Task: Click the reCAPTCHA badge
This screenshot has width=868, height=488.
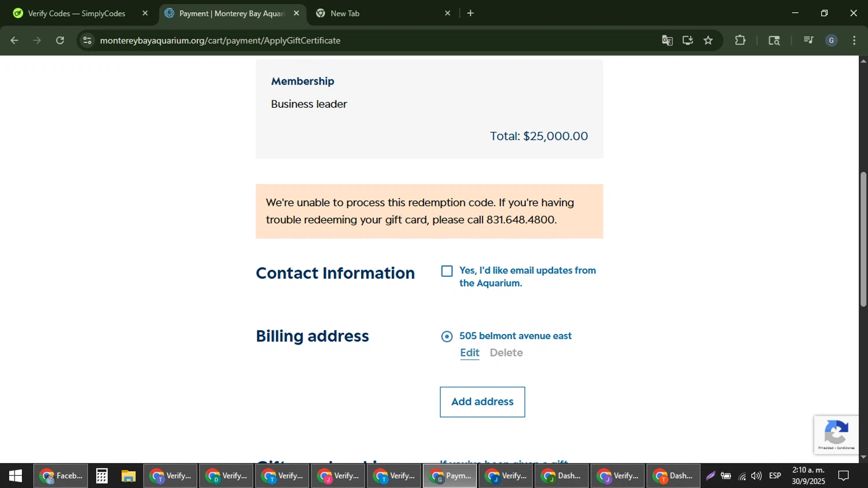Action: pyautogui.click(x=836, y=435)
